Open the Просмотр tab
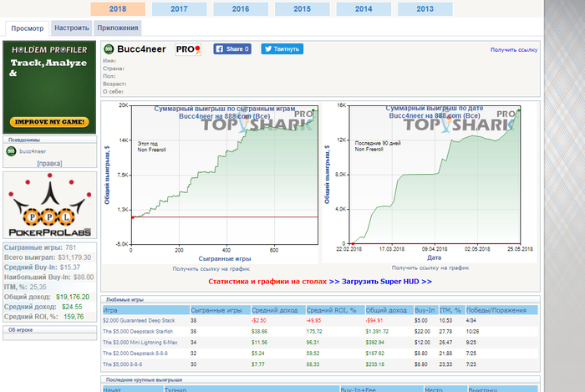 coord(28,28)
